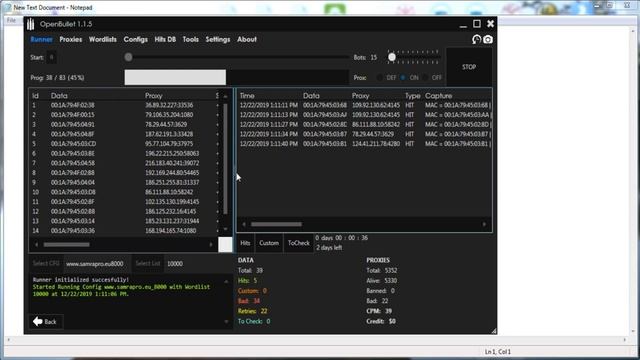Click the OpenBullet logo icon
This screenshot has width=640, height=360.
[x=31, y=24]
